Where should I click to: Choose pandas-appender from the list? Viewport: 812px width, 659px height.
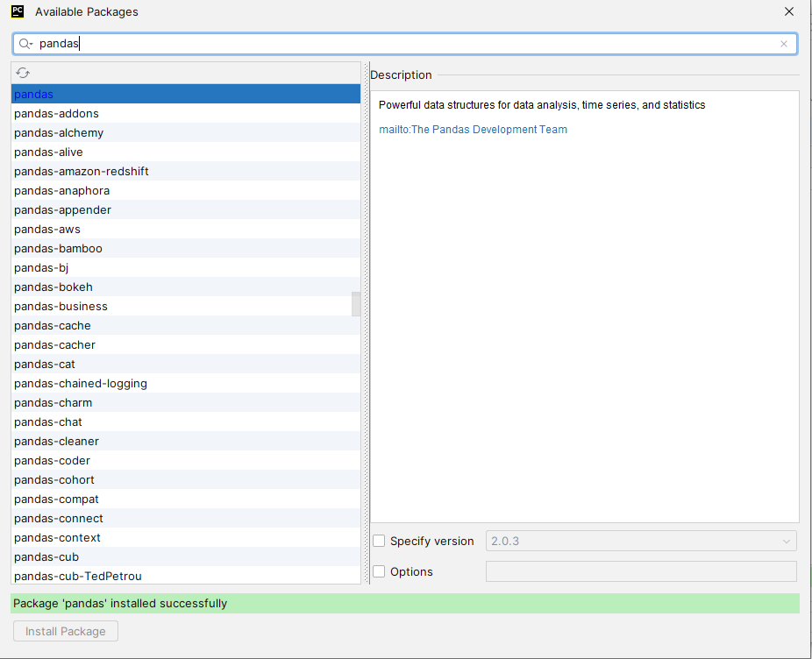[x=186, y=209]
